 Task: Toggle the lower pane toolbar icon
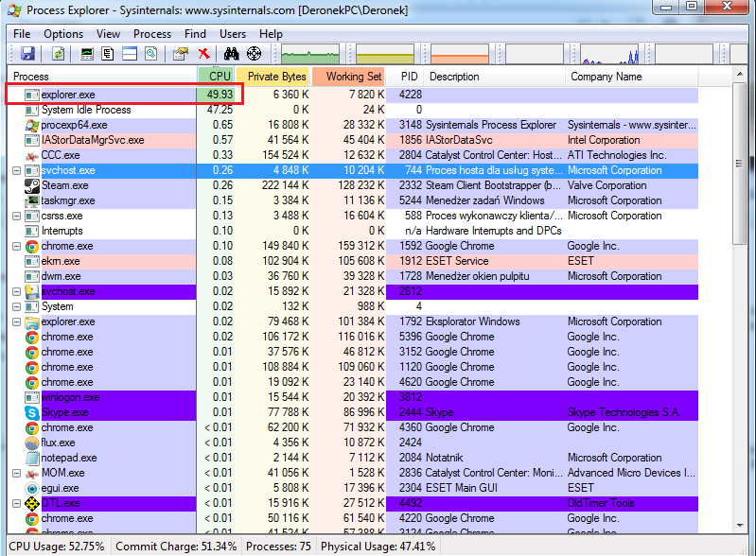coord(130,54)
